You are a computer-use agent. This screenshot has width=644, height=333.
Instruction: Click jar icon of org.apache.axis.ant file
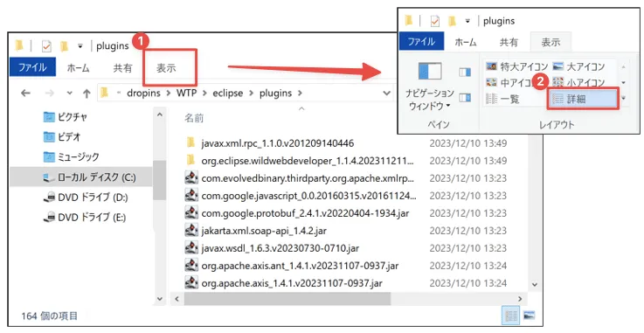(x=191, y=265)
